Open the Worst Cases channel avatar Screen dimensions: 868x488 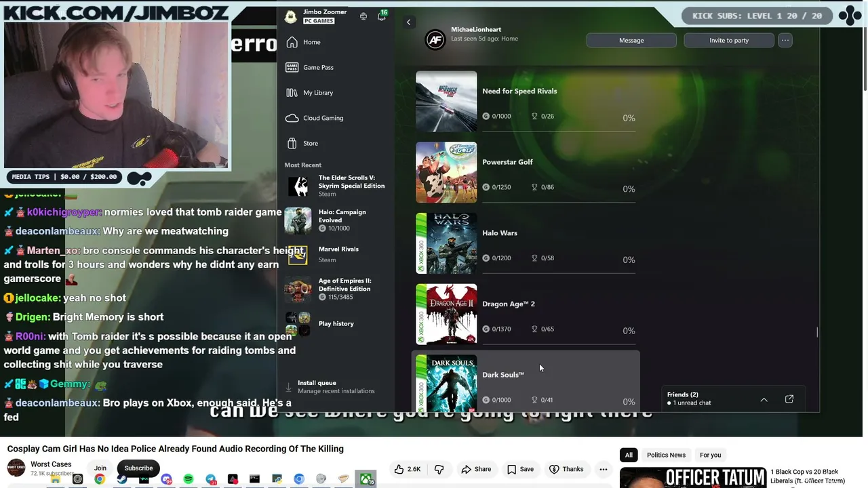tap(16, 468)
